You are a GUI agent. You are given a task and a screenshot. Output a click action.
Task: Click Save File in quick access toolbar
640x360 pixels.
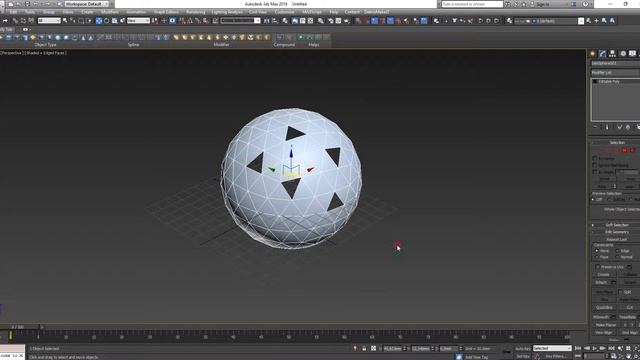pyautogui.click(x=27, y=4)
